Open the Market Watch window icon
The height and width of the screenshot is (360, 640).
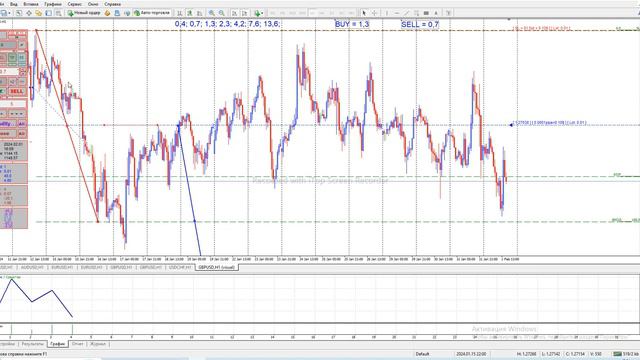coord(19,13)
